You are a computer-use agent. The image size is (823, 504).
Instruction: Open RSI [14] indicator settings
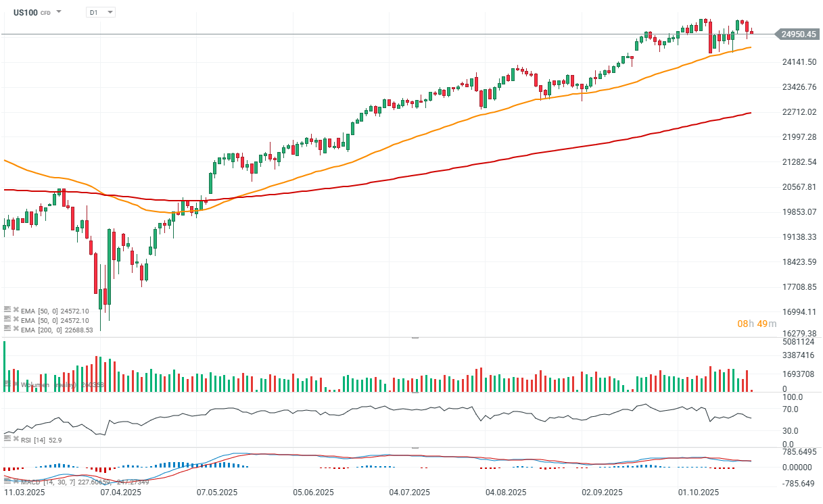(7, 439)
